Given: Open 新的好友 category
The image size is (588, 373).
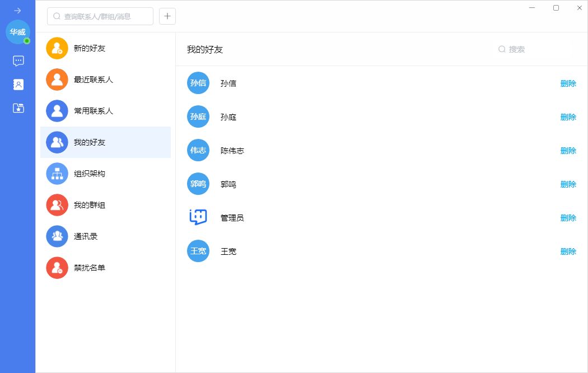Looking at the screenshot, I should 90,48.
